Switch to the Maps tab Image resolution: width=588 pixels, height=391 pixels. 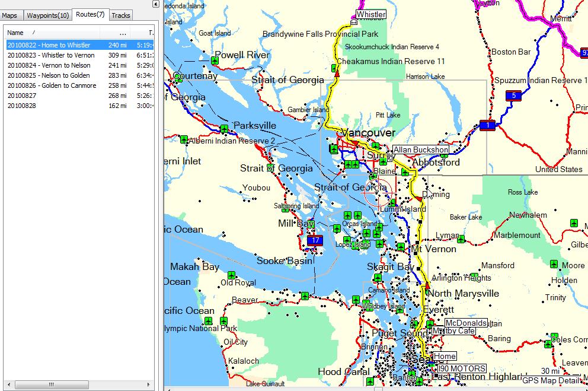9,15
